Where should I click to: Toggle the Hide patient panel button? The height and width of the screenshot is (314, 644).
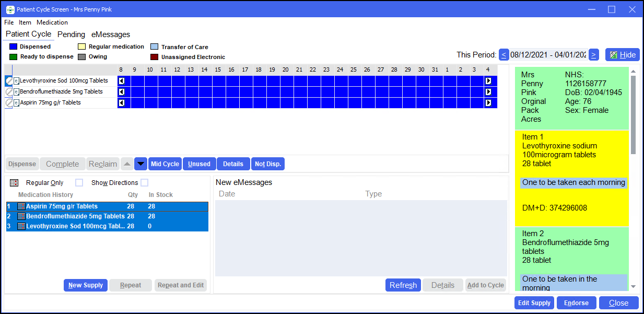(622, 55)
